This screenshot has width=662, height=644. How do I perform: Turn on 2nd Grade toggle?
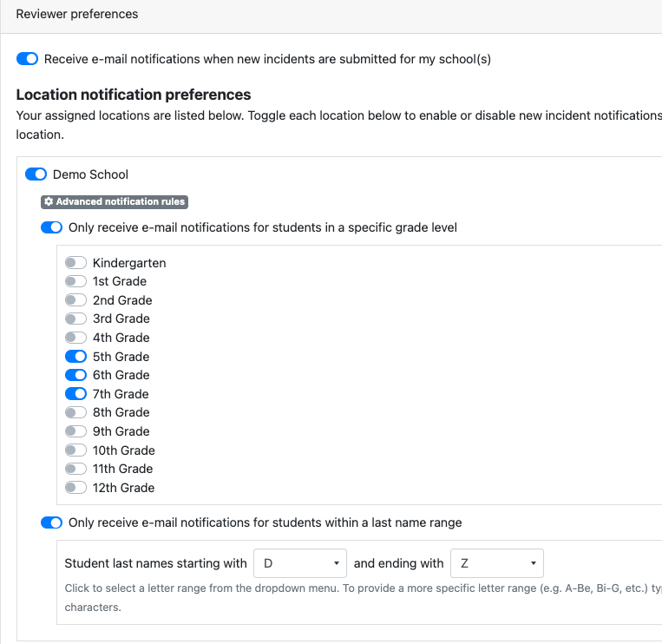coord(76,300)
